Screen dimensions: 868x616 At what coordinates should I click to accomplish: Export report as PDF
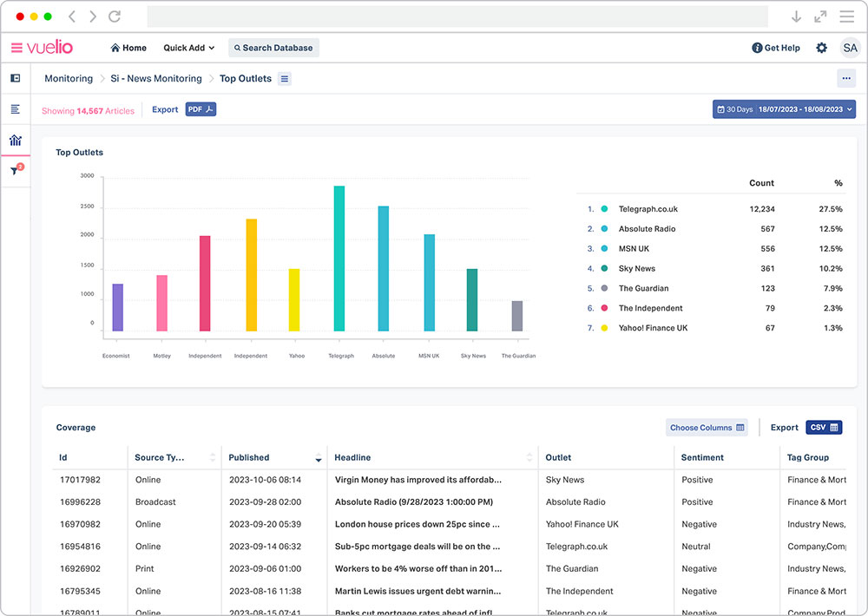click(x=201, y=109)
